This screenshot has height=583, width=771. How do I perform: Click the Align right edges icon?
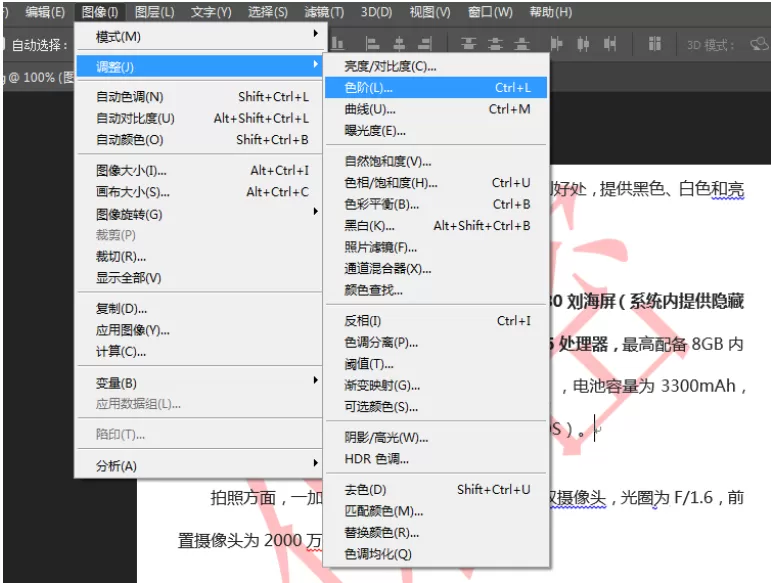coord(425,44)
